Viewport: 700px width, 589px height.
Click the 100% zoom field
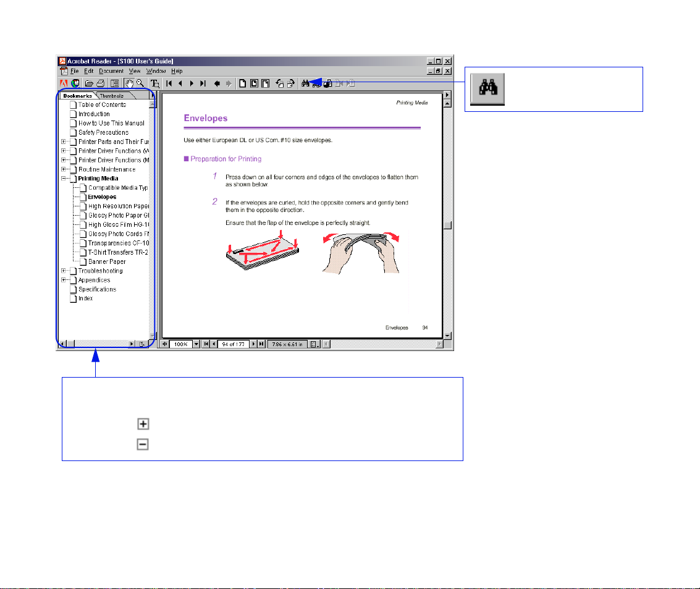click(x=181, y=344)
